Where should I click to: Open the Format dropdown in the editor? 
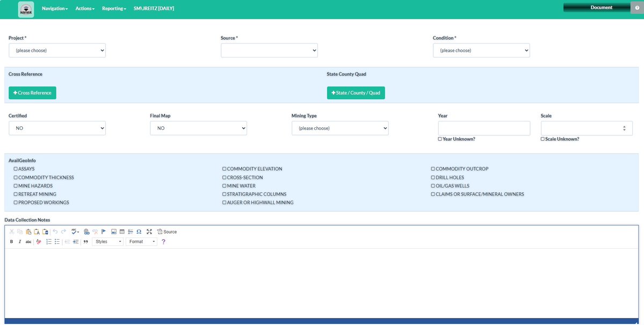coord(141,242)
